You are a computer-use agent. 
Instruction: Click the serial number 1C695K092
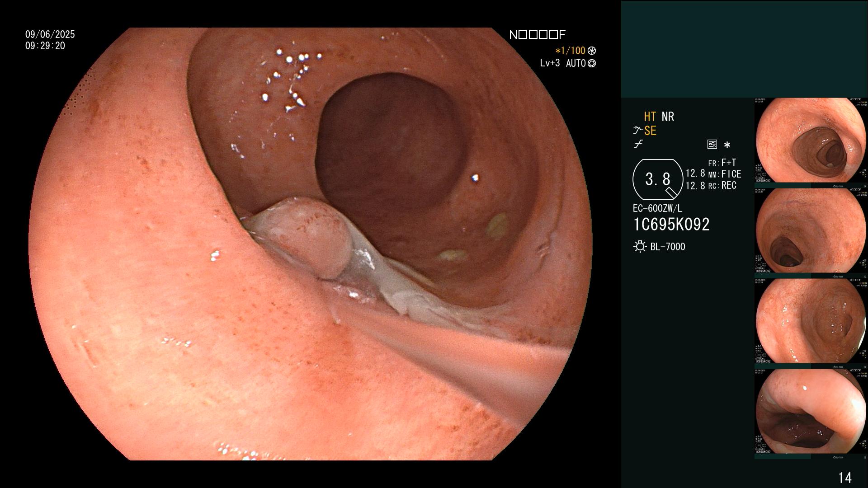pos(671,224)
